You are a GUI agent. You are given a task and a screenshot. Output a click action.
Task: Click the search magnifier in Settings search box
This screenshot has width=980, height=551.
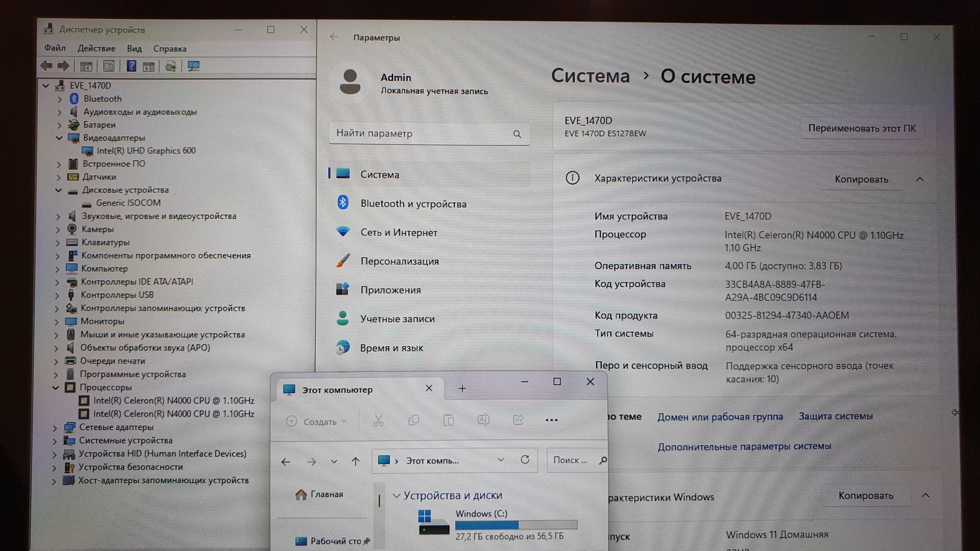(517, 134)
